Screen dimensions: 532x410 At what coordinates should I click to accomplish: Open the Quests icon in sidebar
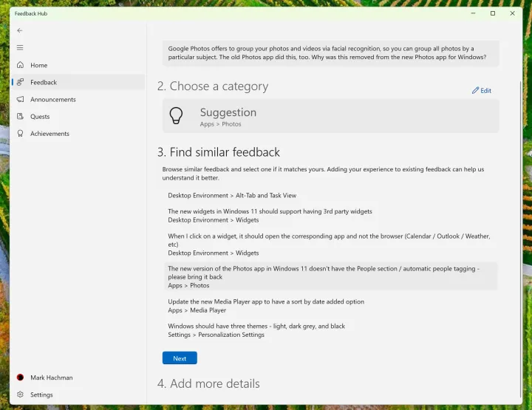tap(21, 117)
